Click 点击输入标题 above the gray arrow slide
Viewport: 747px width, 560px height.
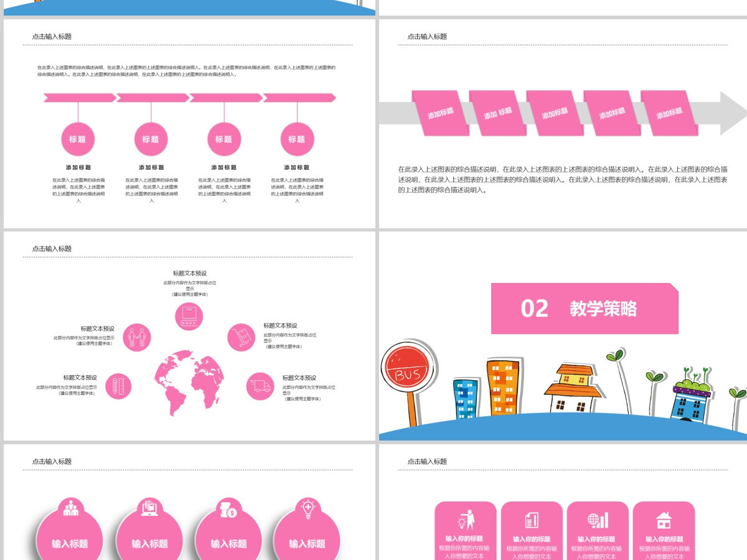427,37
